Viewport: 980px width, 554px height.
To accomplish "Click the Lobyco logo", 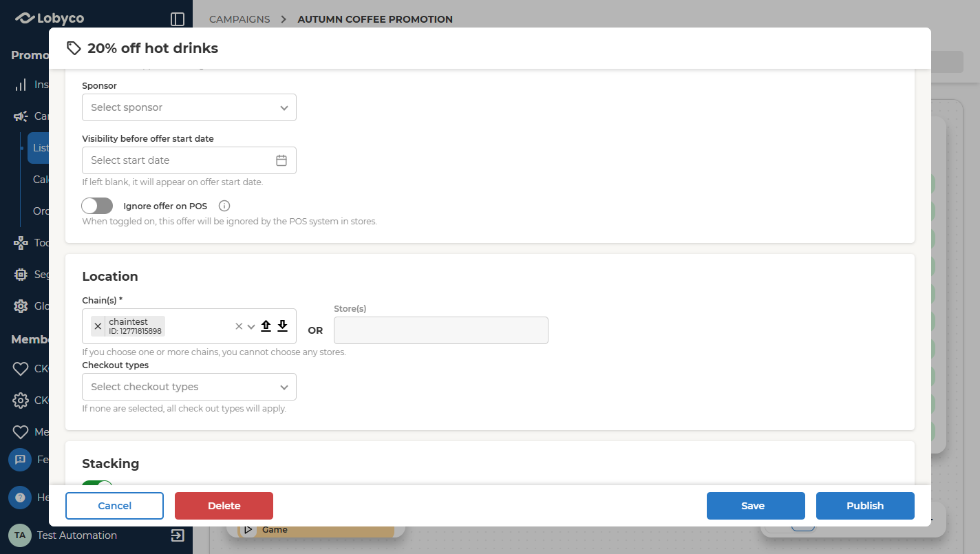I will (50, 19).
